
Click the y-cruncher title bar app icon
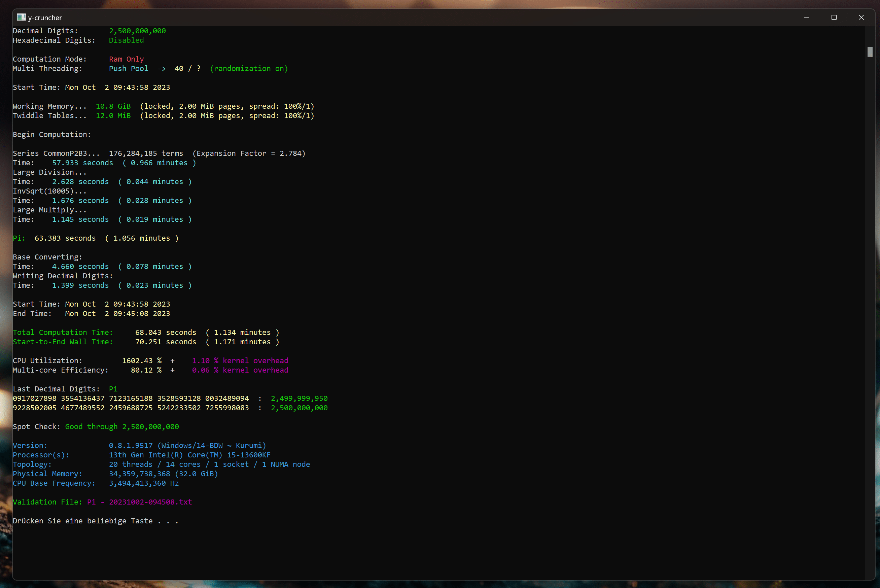coord(22,17)
